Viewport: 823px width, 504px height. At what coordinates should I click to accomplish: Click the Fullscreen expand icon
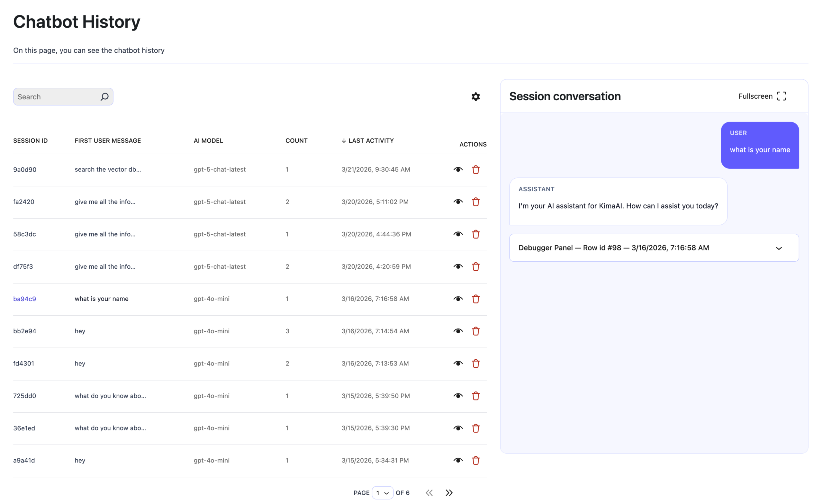point(781,96)
